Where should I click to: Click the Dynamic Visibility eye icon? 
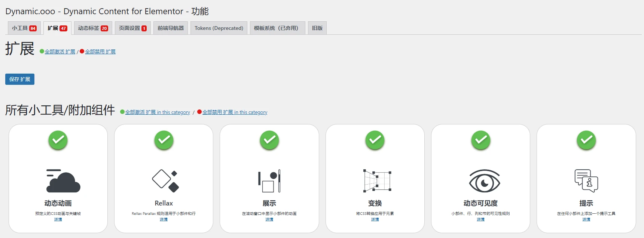pyautogui.click(x=485, y=181)
